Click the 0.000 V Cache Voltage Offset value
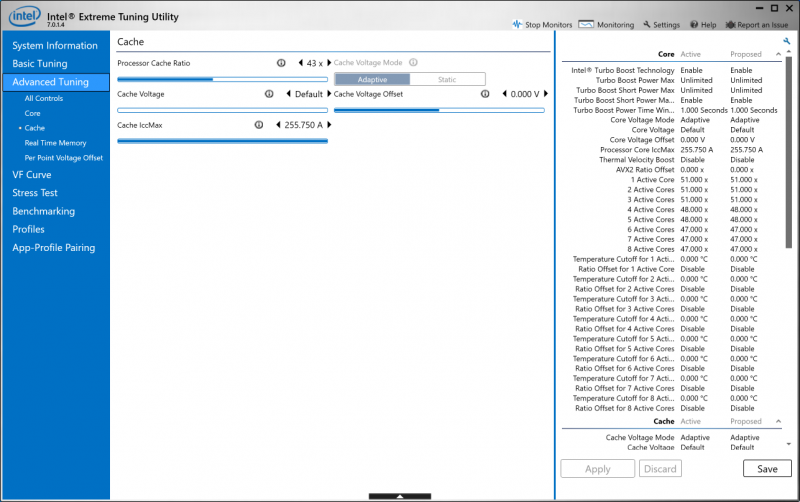800x502 pixels. click(525, 94)
